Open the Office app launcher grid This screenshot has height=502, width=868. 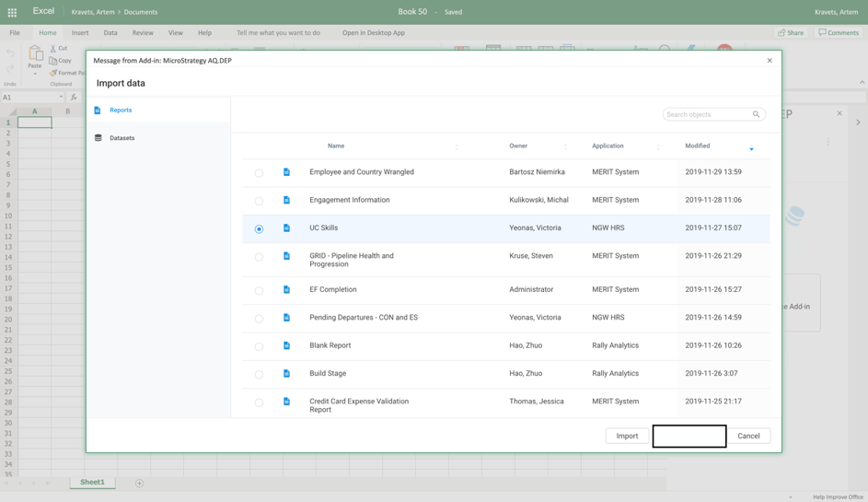(12, 12)
